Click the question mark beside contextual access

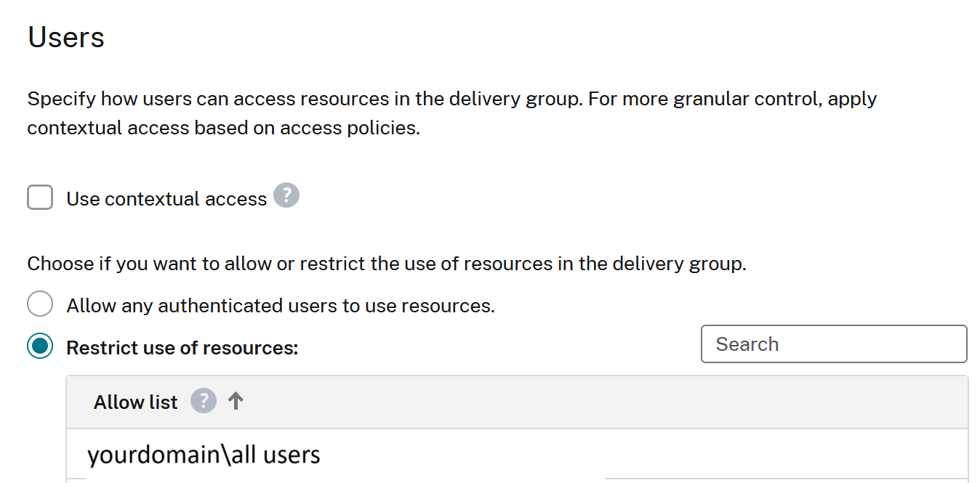(286, 195)
